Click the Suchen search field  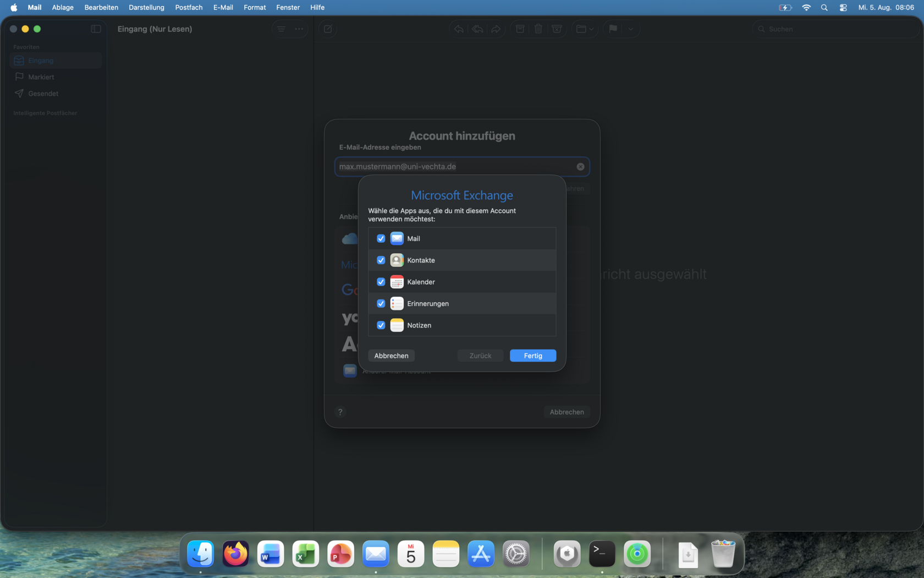[x=835, y=29]
